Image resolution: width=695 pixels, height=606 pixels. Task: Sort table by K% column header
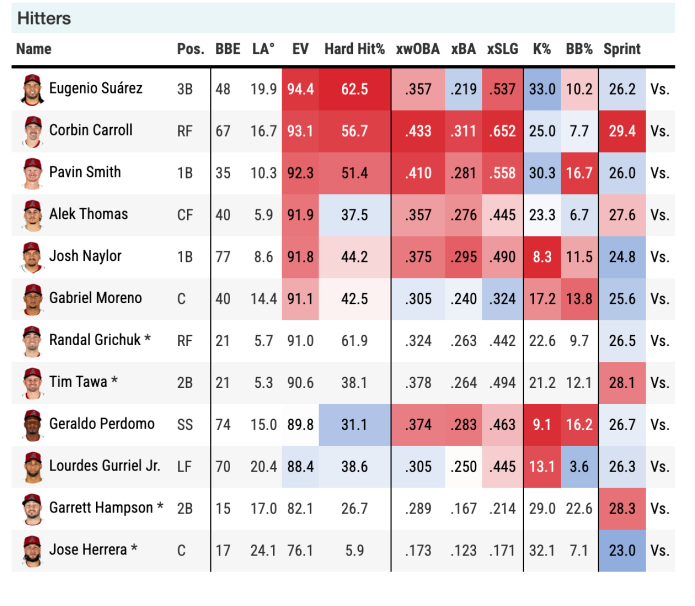[542, 49]
